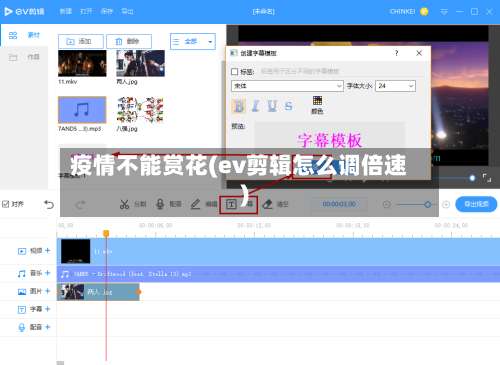Image resolution: width=500 pixels, height=365 pixels.
Task: Open the 保存 menu
Action: coord(107,12)
